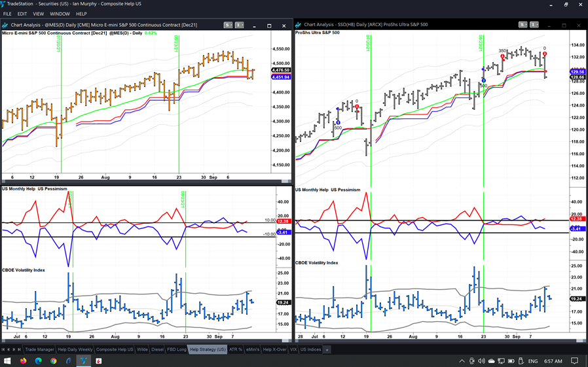This screenshot has width=588, height=367.
Task: Click the ENG language indicator
Action: tap(533, 361)
